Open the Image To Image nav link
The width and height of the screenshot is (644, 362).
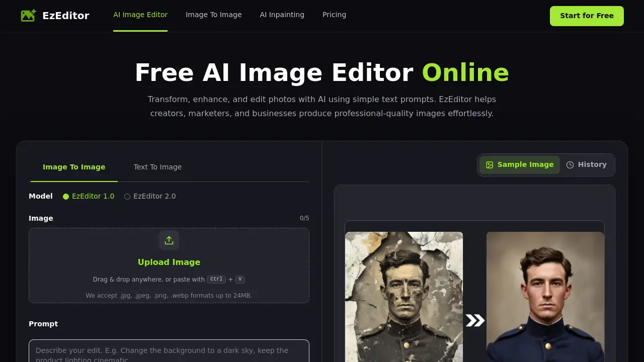click(214, 15)
